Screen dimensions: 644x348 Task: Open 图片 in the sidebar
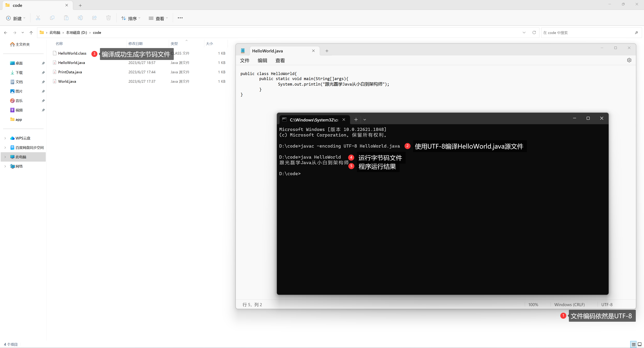[16, 91]
